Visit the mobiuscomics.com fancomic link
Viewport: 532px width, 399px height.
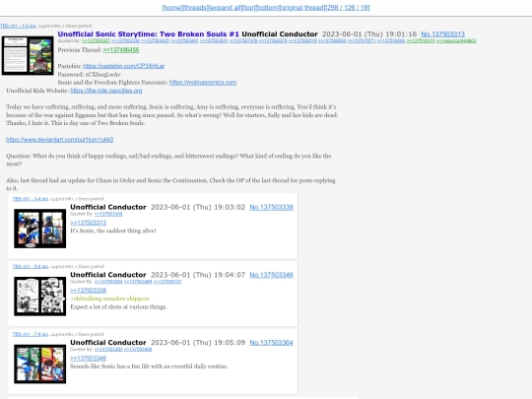203,83
